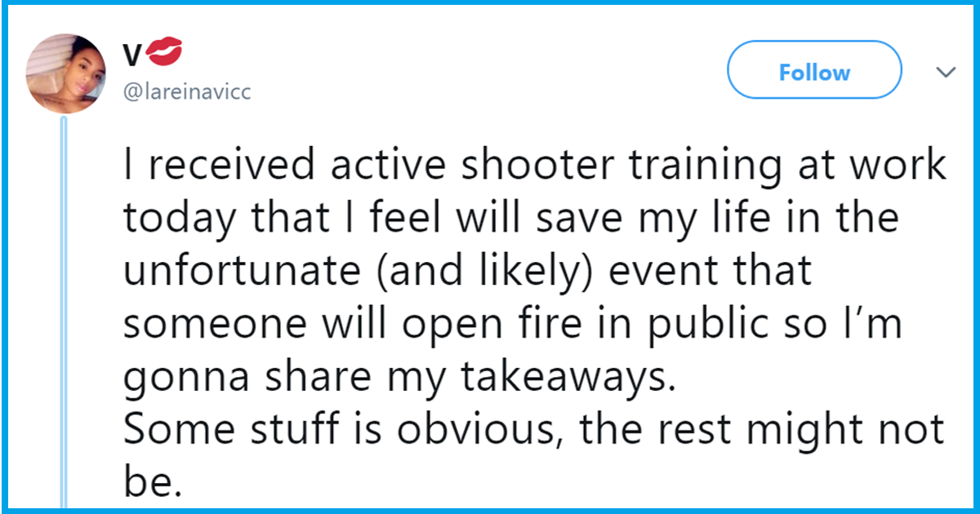Image resolution: width=980 pixels, height=514 pixels.
Task: Open the tweet options chevron menu
Action: pos(946,73)
